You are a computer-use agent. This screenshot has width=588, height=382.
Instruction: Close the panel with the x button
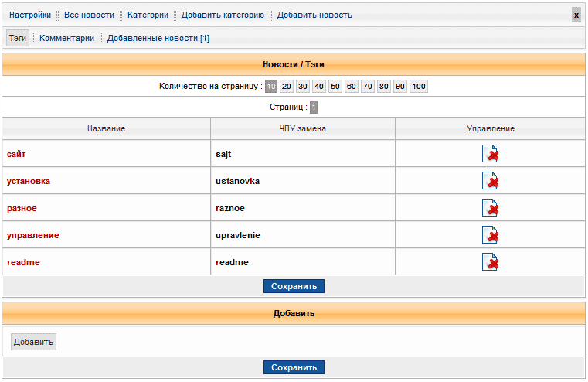576,15
